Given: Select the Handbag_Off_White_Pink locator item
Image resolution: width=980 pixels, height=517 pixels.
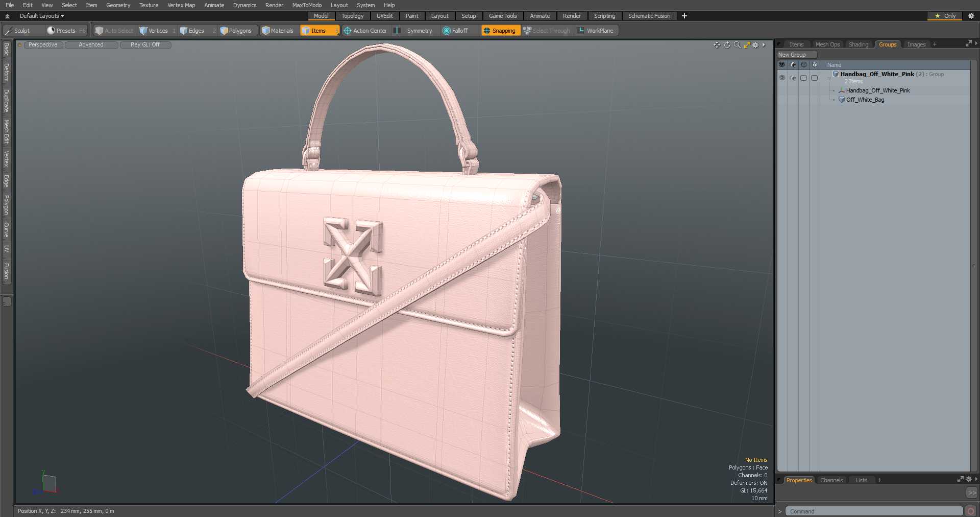Looking at the screenshot, I should (x=878, y=90).
